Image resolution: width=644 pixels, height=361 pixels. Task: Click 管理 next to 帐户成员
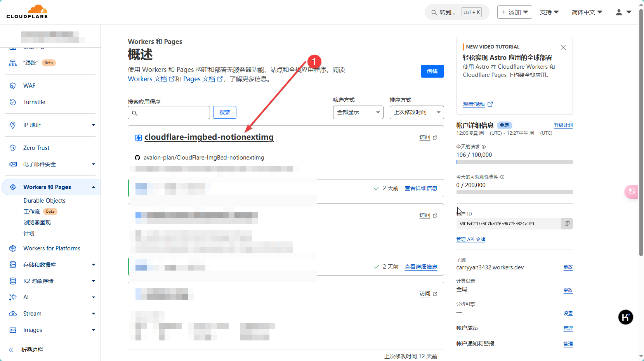coord(568,328)
